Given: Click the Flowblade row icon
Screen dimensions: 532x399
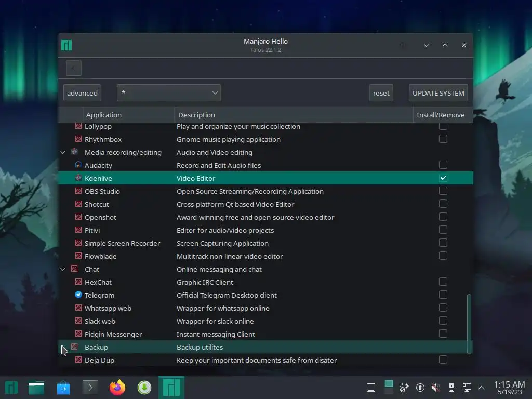Looking at the screenshot, I should tap(78, 256).
